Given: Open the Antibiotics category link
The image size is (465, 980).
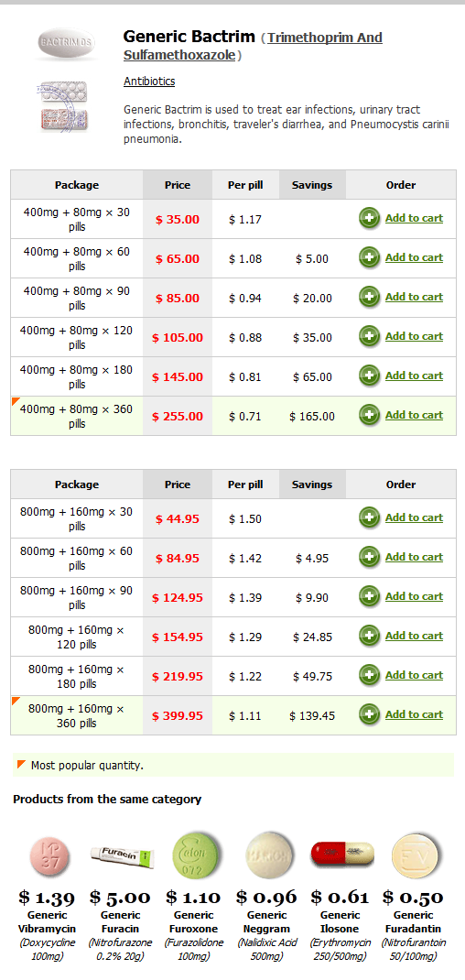Looking at the screenshot, I should point(149,82).
